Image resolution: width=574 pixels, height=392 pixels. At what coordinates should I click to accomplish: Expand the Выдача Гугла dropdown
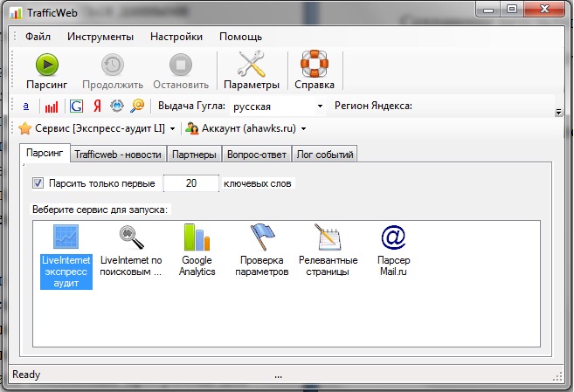321,107
